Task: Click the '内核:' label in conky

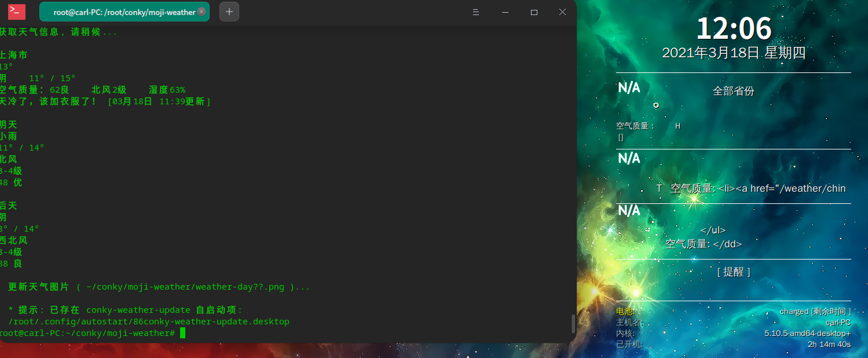Action: (625, 334)
